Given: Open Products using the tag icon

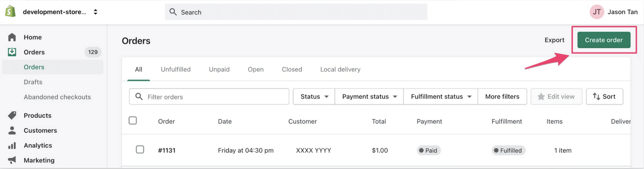Looking at the screenshot, I should (x=12, y=115).
